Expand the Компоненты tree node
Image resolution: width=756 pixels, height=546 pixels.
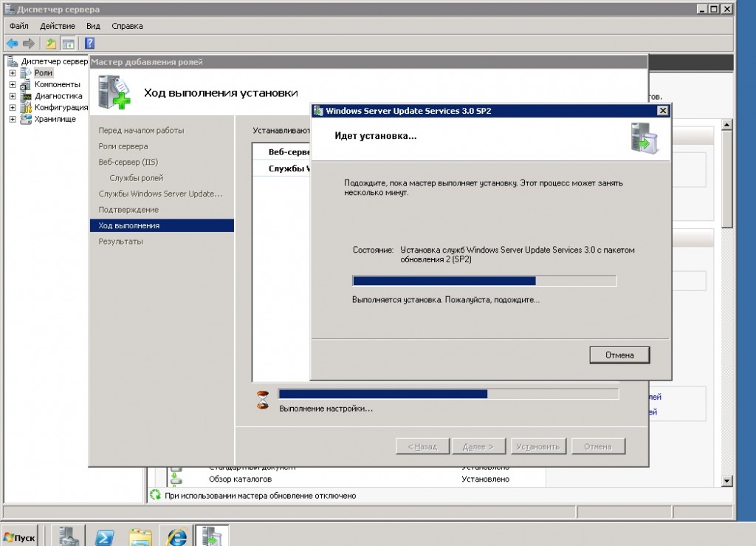click(13, 84)
